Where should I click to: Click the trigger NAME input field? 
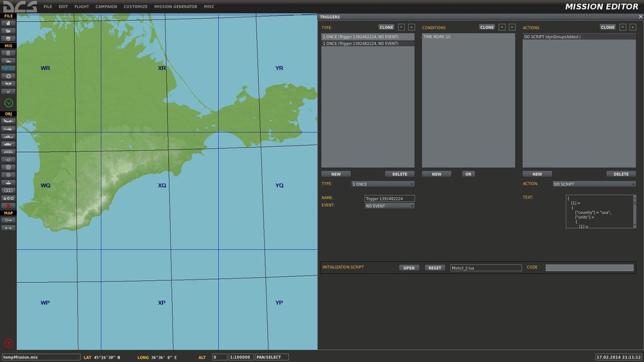click(x=389, y=198)
